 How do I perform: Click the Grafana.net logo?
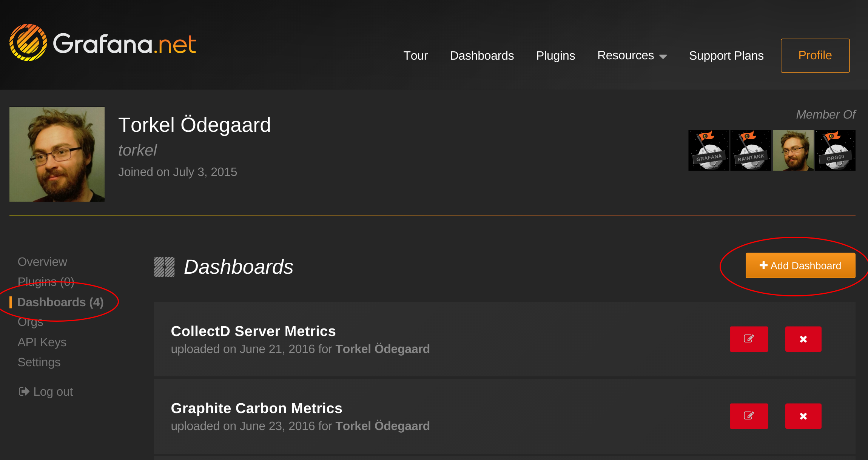[x=103, y=43]
